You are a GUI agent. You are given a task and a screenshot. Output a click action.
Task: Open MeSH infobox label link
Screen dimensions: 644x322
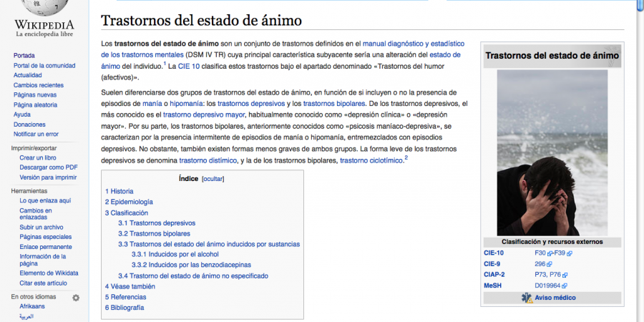(x=493, y=286)
